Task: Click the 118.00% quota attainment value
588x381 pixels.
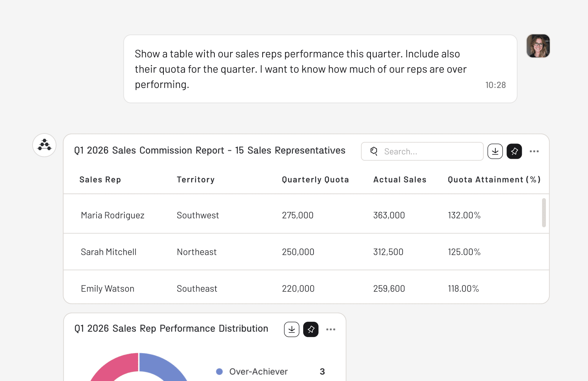Action: click(x=464, y=289)
